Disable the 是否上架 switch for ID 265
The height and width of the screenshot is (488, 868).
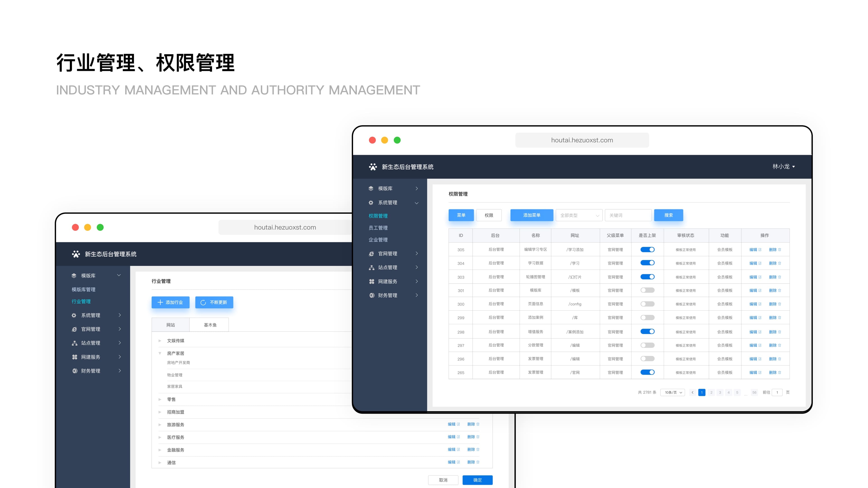click(x=647, y=373)
